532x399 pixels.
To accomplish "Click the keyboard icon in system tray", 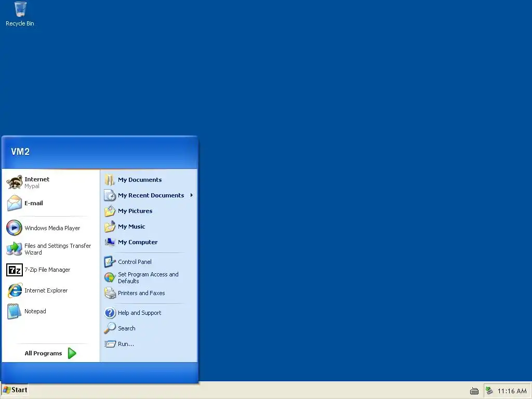I will pos(474,391).
